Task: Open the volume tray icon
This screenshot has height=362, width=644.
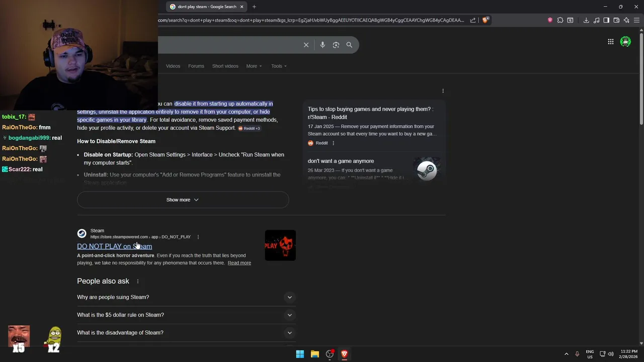Action: coord(611,354)
